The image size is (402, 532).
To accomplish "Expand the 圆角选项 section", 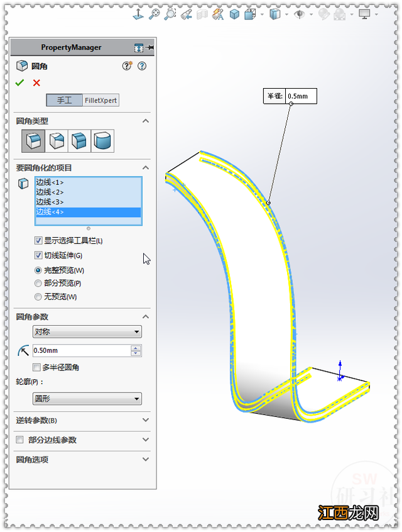I will point(146,460).
